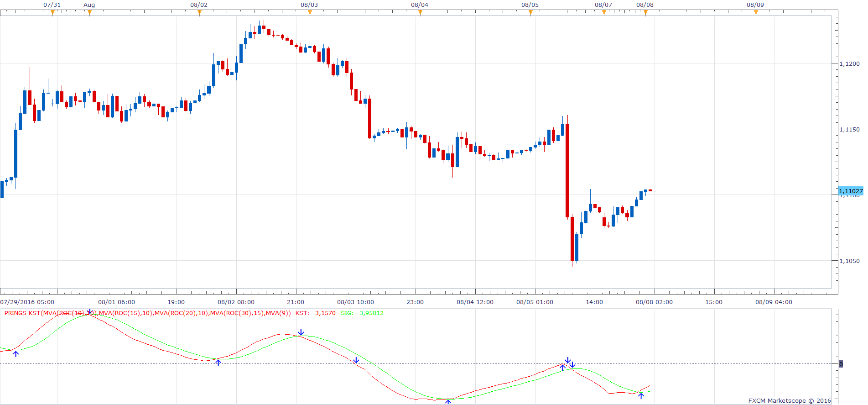The width and height of the screenshot is (868, 405).
Task: Click the last blue up arrow on KST
Action: click(641, 396)
